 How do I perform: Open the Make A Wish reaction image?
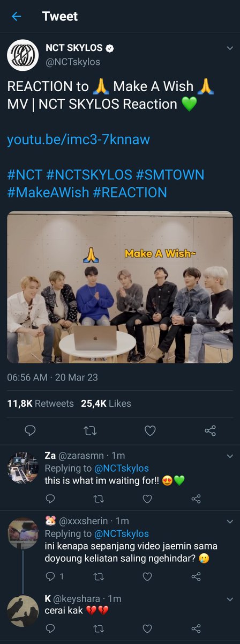[x=120, y=287]
